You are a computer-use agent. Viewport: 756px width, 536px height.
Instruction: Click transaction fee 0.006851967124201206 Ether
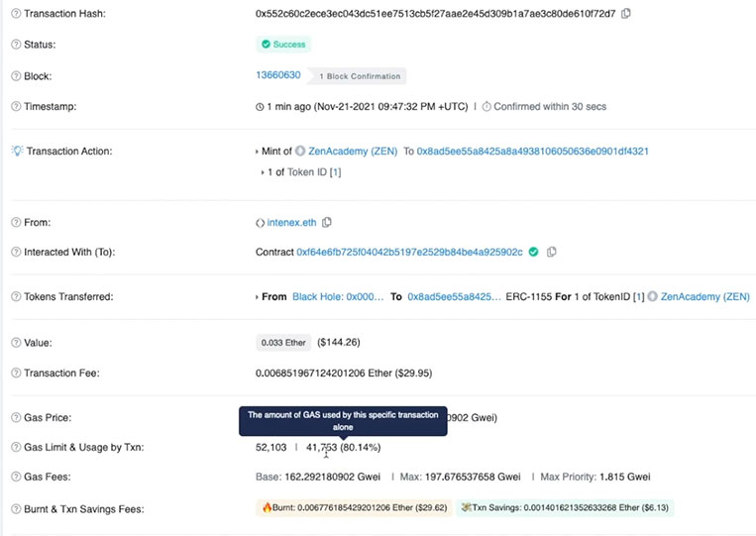click(x=324, y=373)
